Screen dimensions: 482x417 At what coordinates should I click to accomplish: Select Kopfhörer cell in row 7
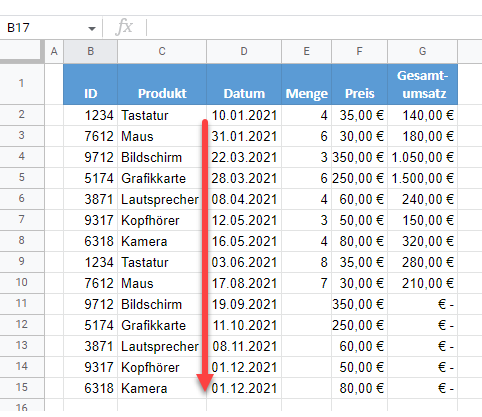pyautogui.click(x=162, y=220)
